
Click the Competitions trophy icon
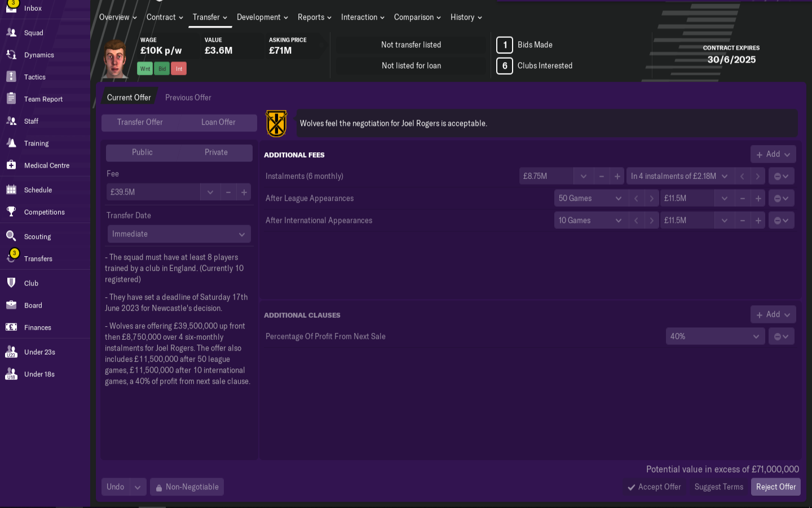pos(11,212)
